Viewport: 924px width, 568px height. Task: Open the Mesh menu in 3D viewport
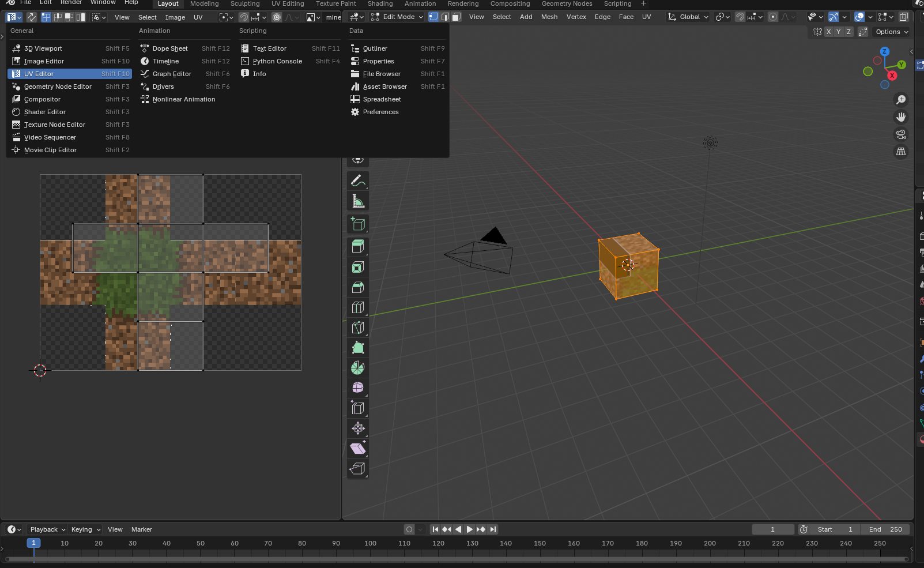coord(549,17)
